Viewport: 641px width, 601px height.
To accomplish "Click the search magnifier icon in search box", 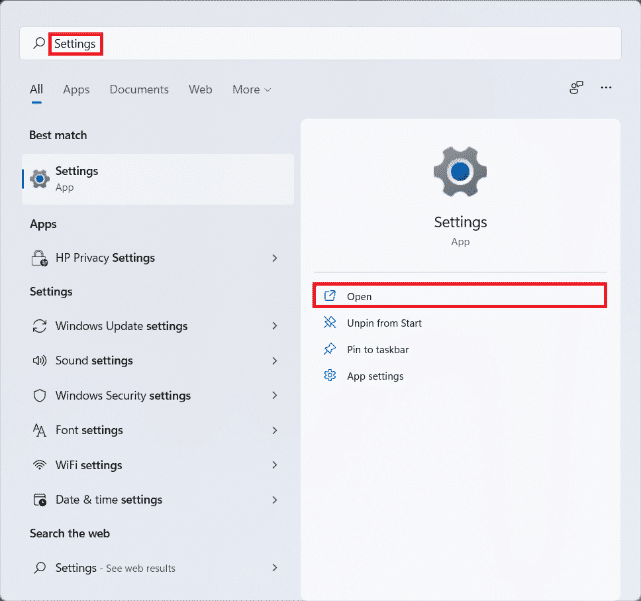I will pyautogui.click(x=39, y=43).
